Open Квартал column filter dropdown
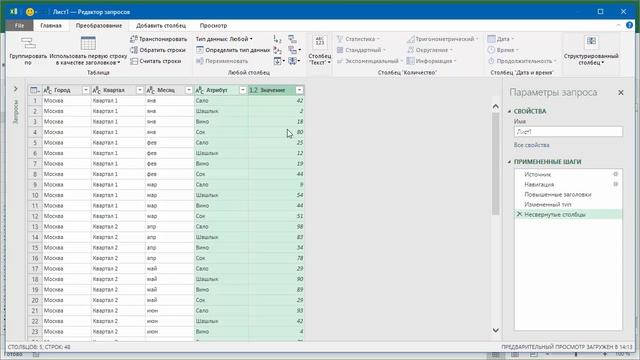The width and height of the screenshot is (640, 360). [x=140, y=90]
